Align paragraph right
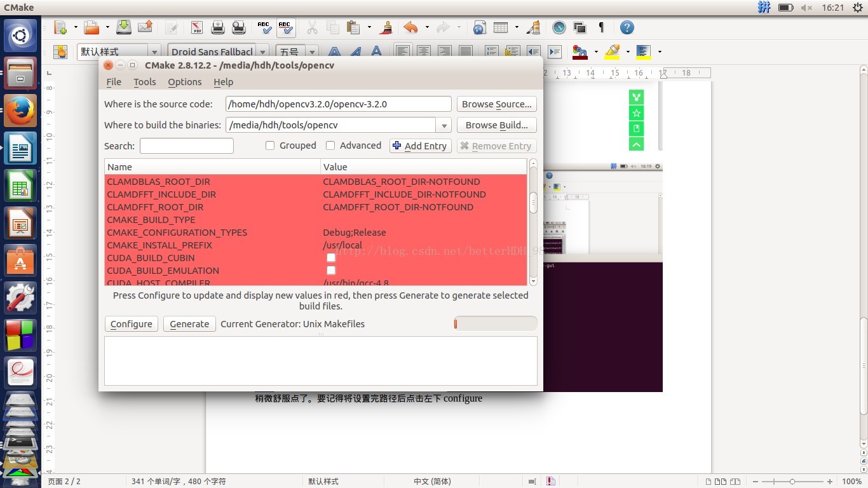The height and width of the screenshot is (488, 868). pyautogui.click(x=445, y=51)
